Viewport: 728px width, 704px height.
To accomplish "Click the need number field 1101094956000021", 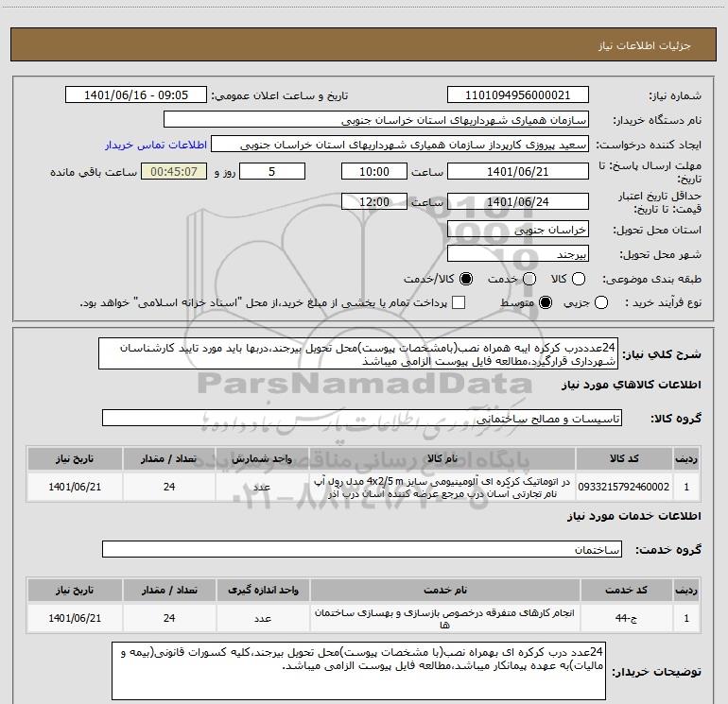I will tap(518, 95).
